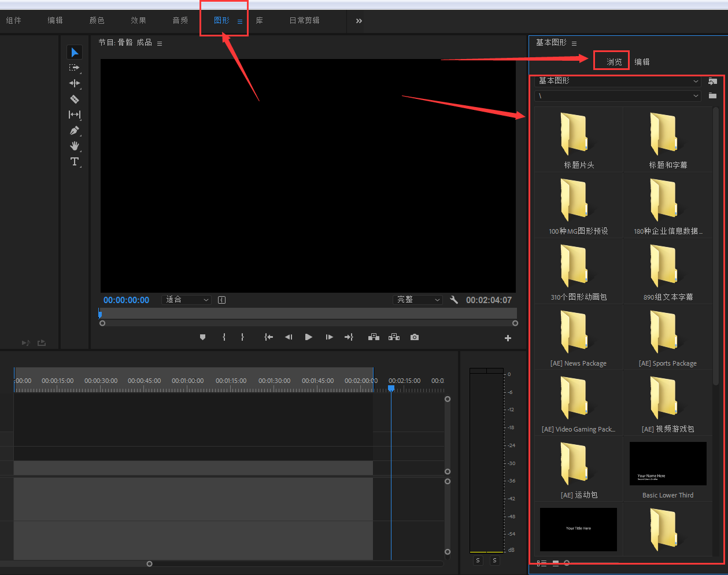This screenshot has height=575, width=728.
Task: Switch to the 颜色 workspace tab
Action: coord(97,20)
